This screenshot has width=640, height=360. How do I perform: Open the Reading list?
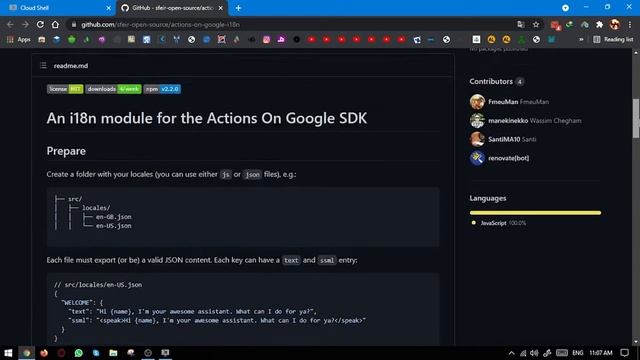click(613, 40)
